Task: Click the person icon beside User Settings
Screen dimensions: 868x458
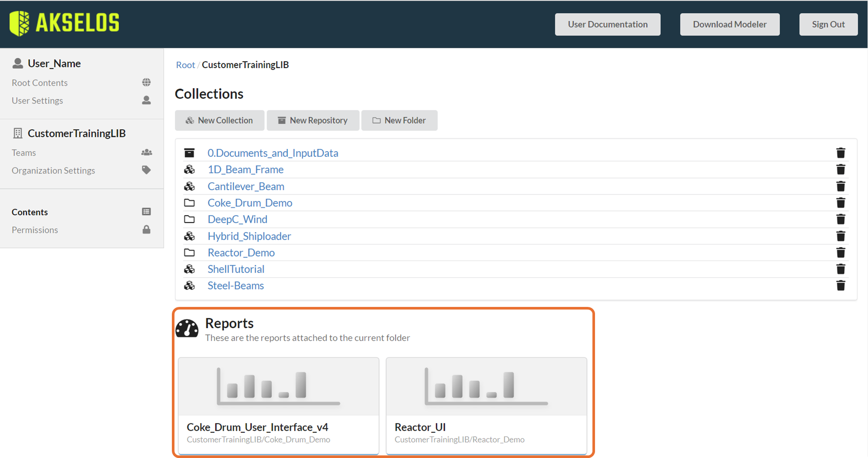Action: pyautogui.click(x=146, y=100)
